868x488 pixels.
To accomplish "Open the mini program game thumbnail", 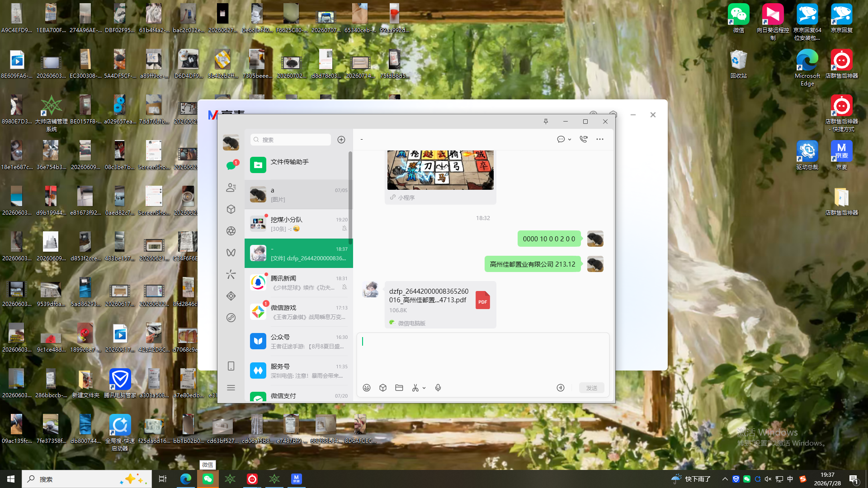I will (440, 170).
